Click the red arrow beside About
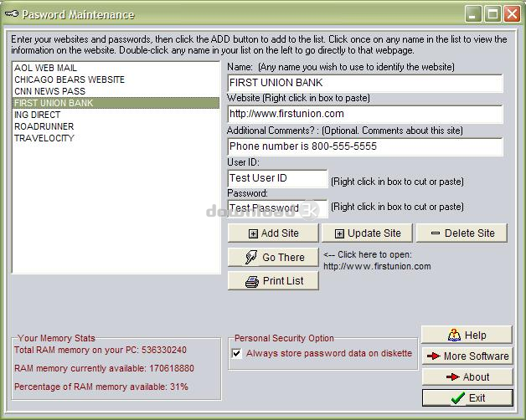 (x=453, y=377)
